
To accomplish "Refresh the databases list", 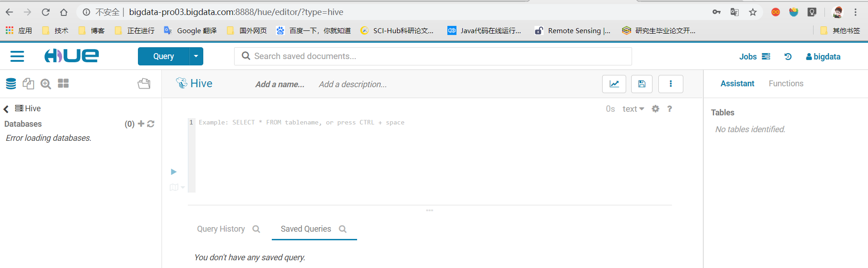I will click(x=151, y=124).
